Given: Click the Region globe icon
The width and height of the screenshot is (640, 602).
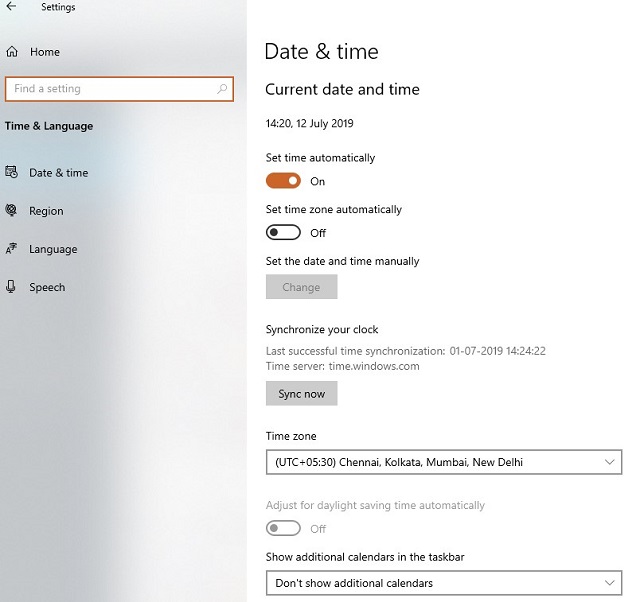Looking at the screenshot, I should pyautogui.click(x=11, y=210).
